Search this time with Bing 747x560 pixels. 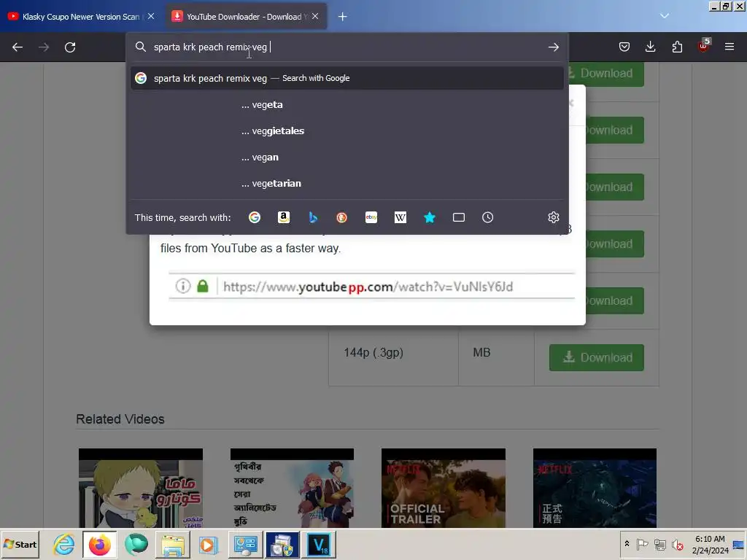point(312,217)
